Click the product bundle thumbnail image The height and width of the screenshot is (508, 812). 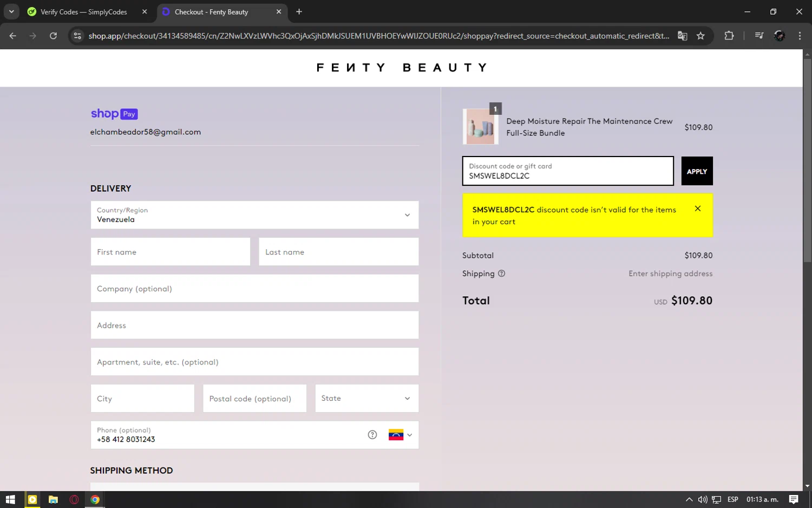click(x=480, y=127)
